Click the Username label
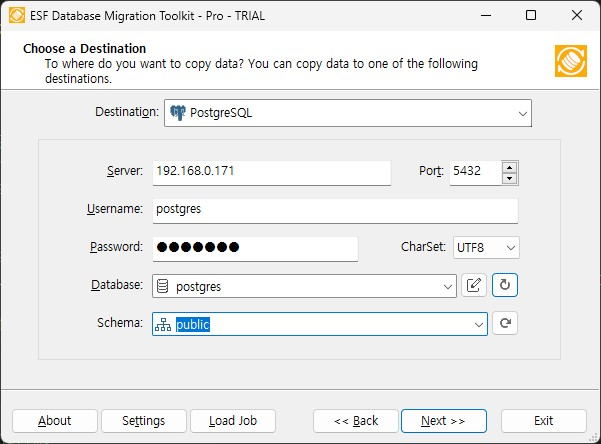The height and width of the screenshot is (444, 601). [115, 209]
